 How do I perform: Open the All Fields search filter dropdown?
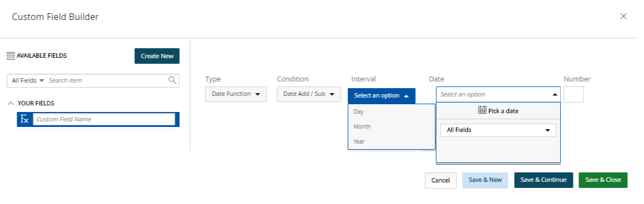[28, 80]
